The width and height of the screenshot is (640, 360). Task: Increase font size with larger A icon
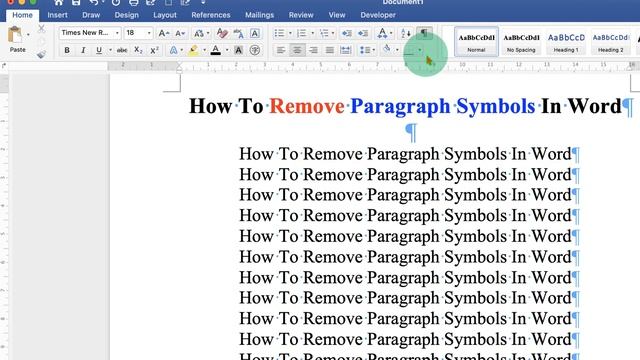(164, 33)
